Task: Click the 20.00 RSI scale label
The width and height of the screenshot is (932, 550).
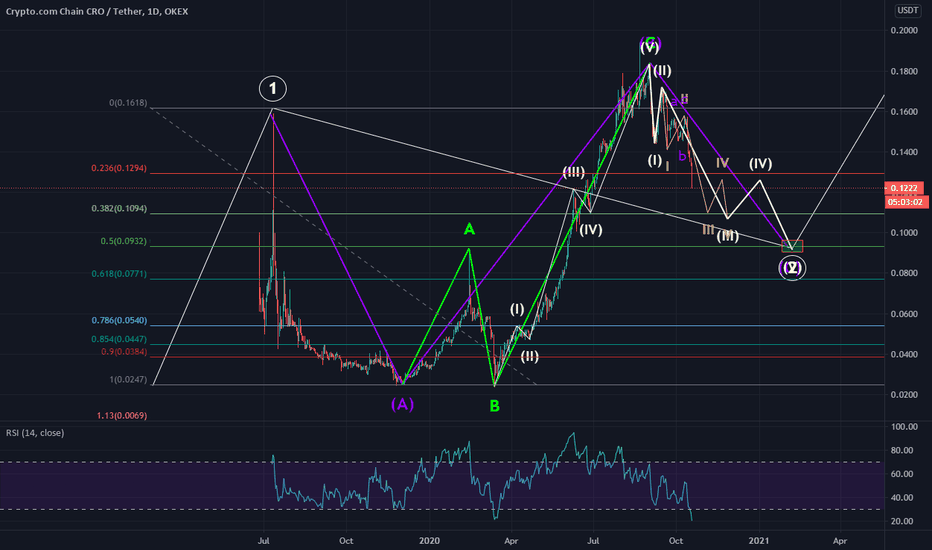Action: click(904, 521)
